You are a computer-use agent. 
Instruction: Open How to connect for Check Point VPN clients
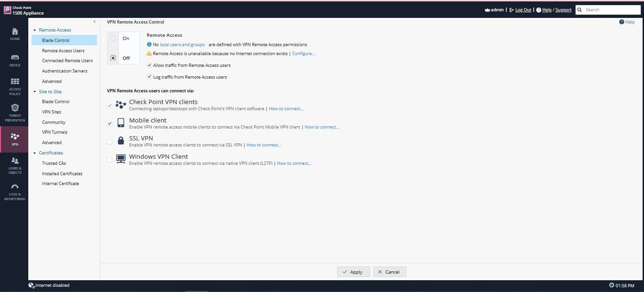286,108
